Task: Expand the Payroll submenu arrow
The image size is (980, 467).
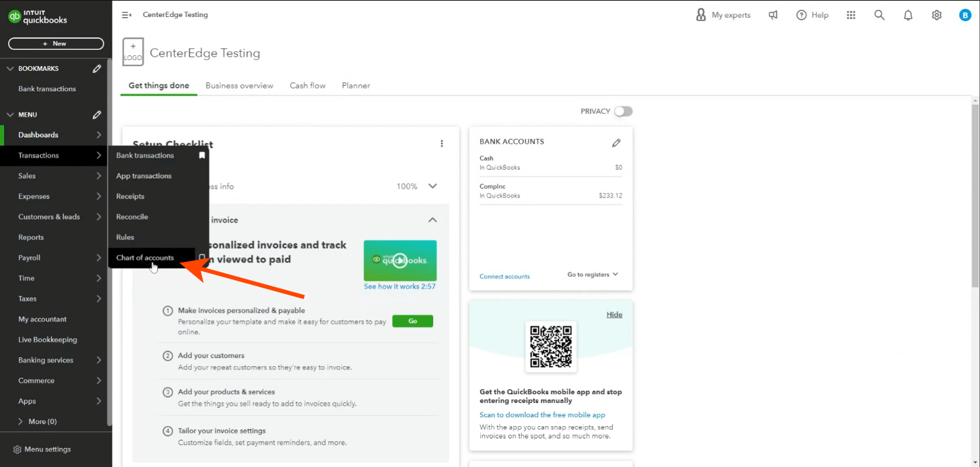Action: (99, 258)
